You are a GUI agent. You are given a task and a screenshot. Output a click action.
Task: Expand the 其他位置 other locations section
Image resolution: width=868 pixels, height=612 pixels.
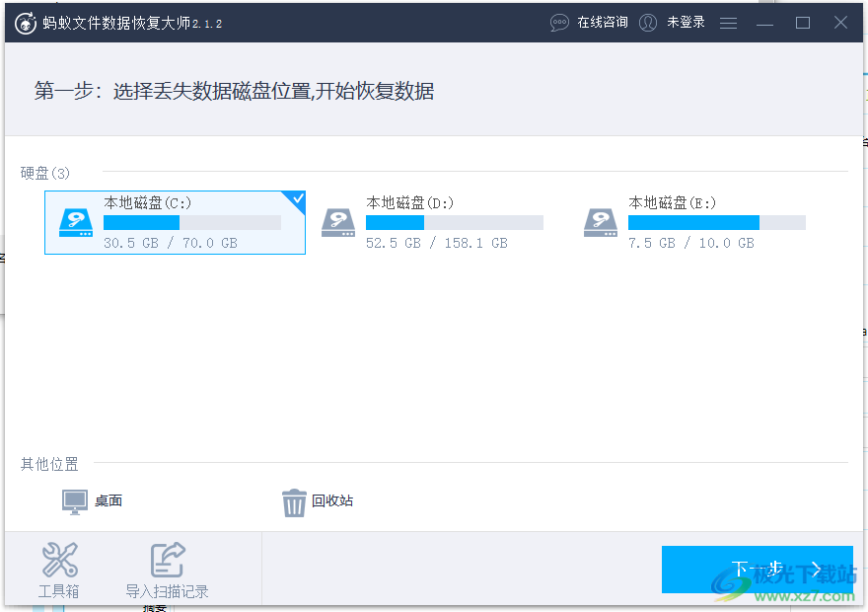(49, 463)
